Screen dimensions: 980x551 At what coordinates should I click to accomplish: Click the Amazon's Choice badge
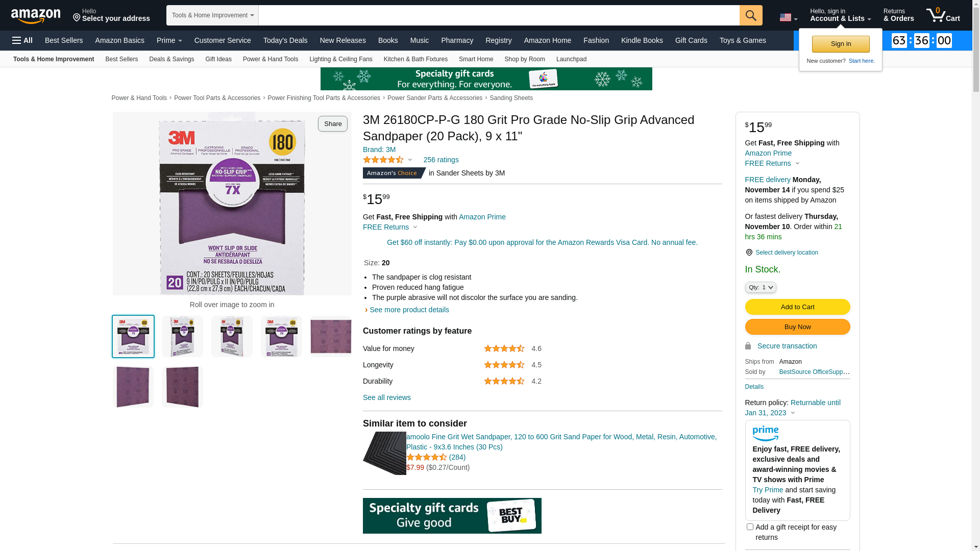(394, 173)
